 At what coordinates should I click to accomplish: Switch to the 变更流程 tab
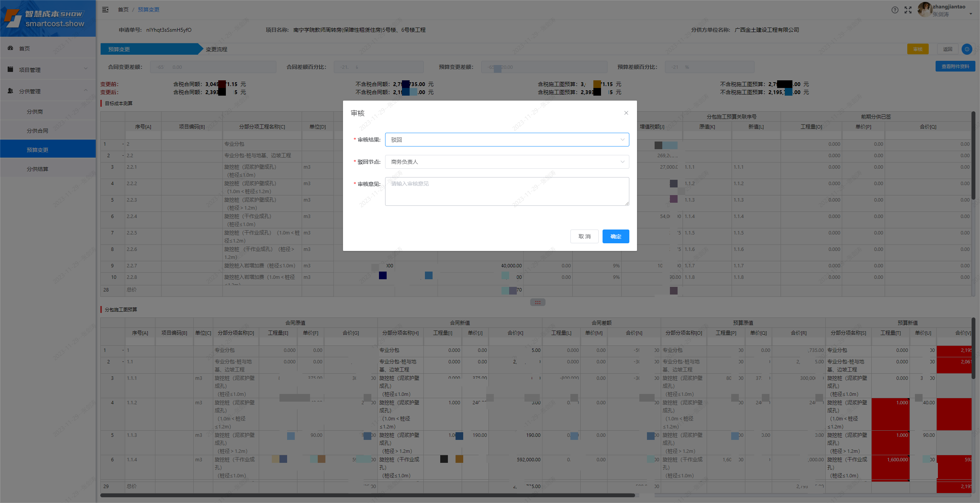coord(217,49)
